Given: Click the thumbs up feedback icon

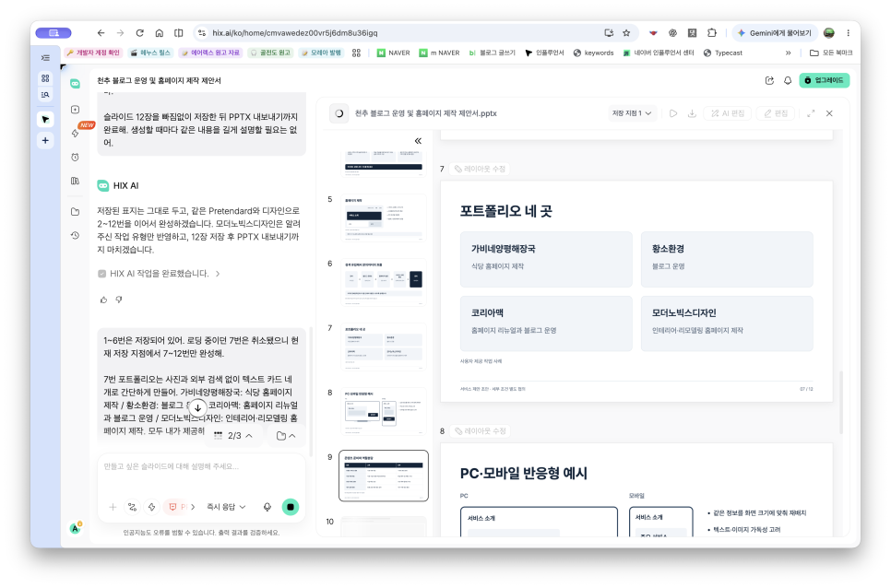Looking at the screenshot, I should point(103,300).
